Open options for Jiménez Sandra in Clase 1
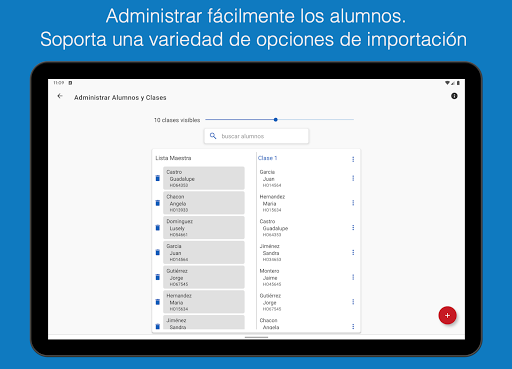This screenshot has width=512, height=369. (353, 252)
